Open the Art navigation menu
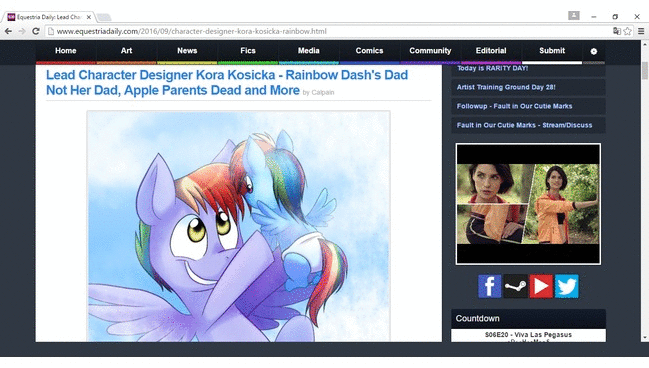The height and width of the screenshot is (368, 649). click(126, 51)
